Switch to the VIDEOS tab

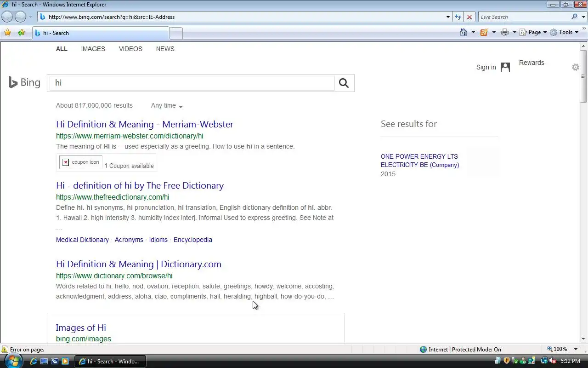click(130, 49)
